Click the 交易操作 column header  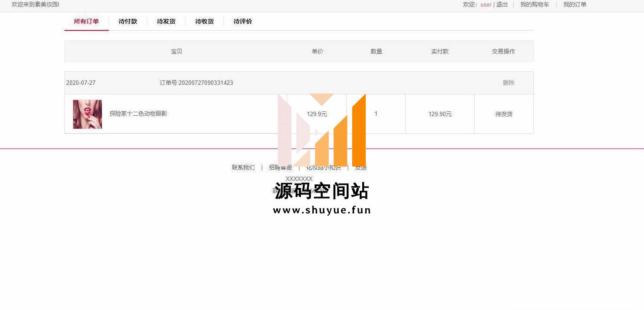point(503,51)
